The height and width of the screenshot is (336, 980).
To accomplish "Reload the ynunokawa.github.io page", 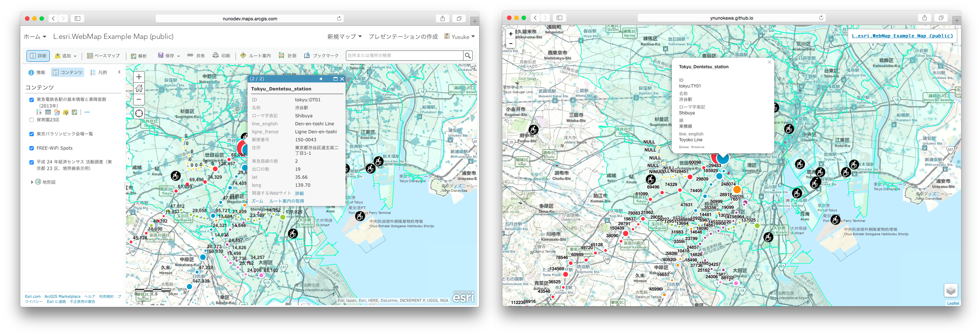I will click(x=821, y=18).
